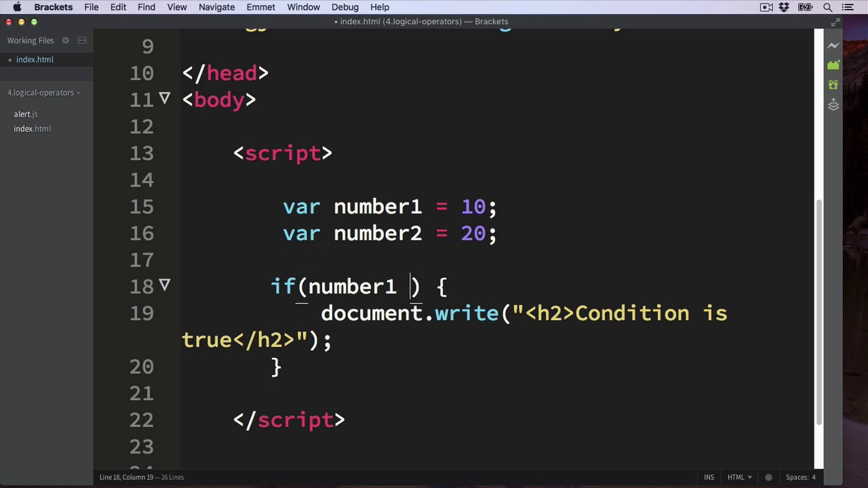
Task: Open Notification Center list icon
Action: 848,7
